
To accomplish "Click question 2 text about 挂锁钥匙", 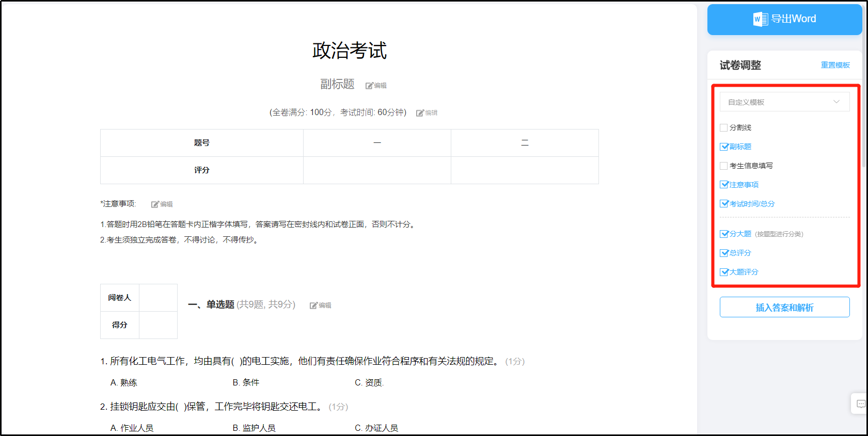I will click(213, 407).
